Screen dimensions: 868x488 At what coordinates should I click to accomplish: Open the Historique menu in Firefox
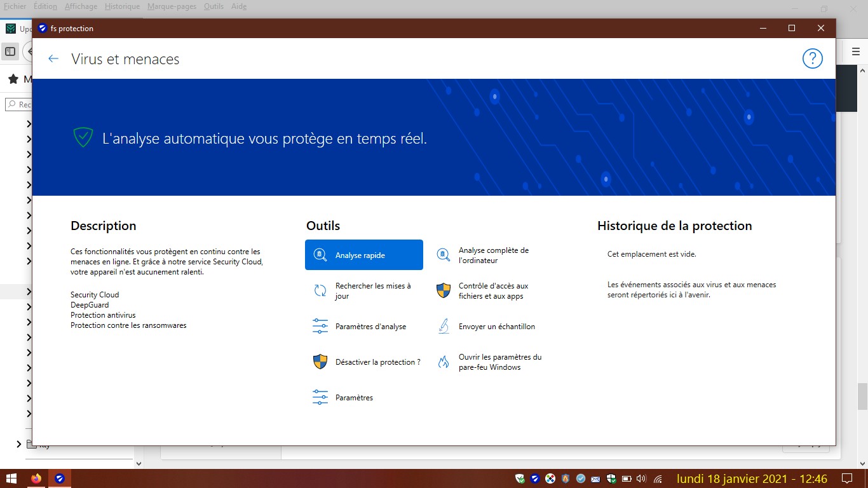pyautogui.click(x=122, y=6)
